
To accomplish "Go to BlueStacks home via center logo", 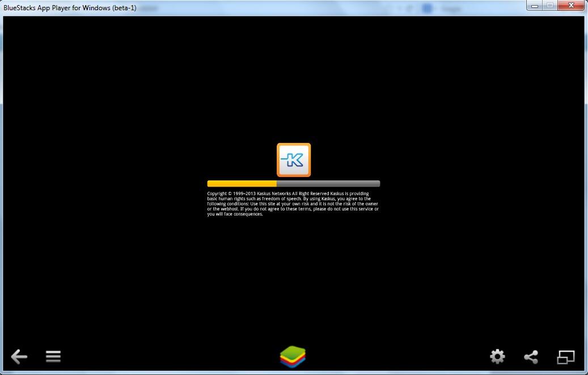I will [x=293, y=357].
